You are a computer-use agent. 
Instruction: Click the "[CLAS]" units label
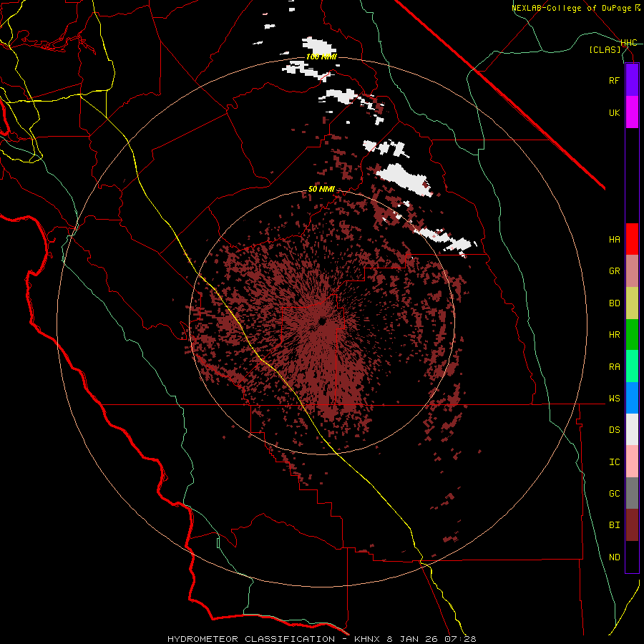point(605,49)
